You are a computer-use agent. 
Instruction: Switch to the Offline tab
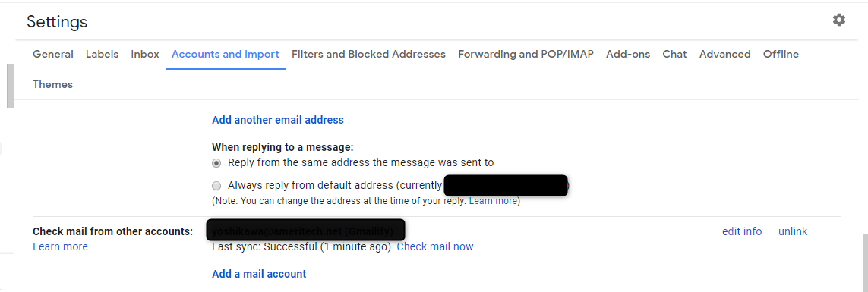(781, 54)
